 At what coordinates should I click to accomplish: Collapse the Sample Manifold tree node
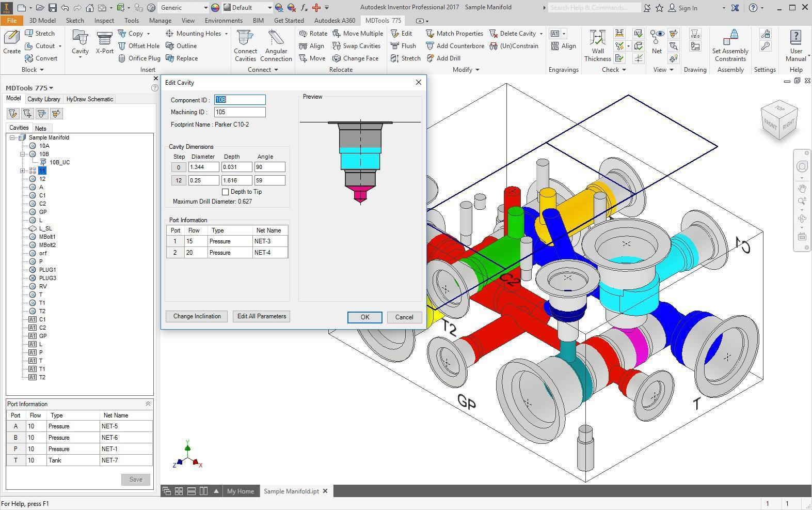pyautogui.click(x=12, y=137)
